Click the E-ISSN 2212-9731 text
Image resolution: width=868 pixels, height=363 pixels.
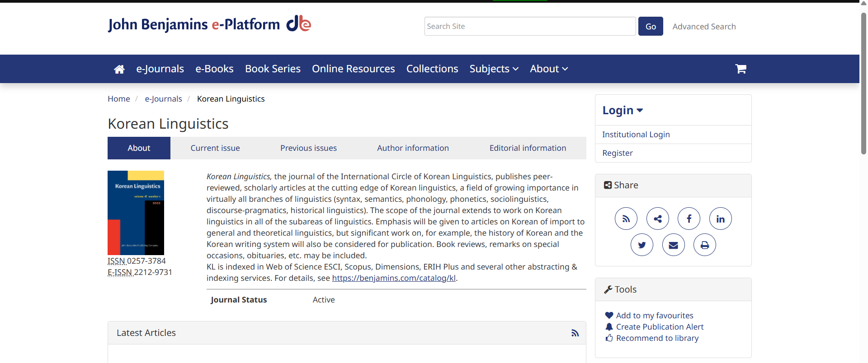pyautogui.click(x=140, y=272)
